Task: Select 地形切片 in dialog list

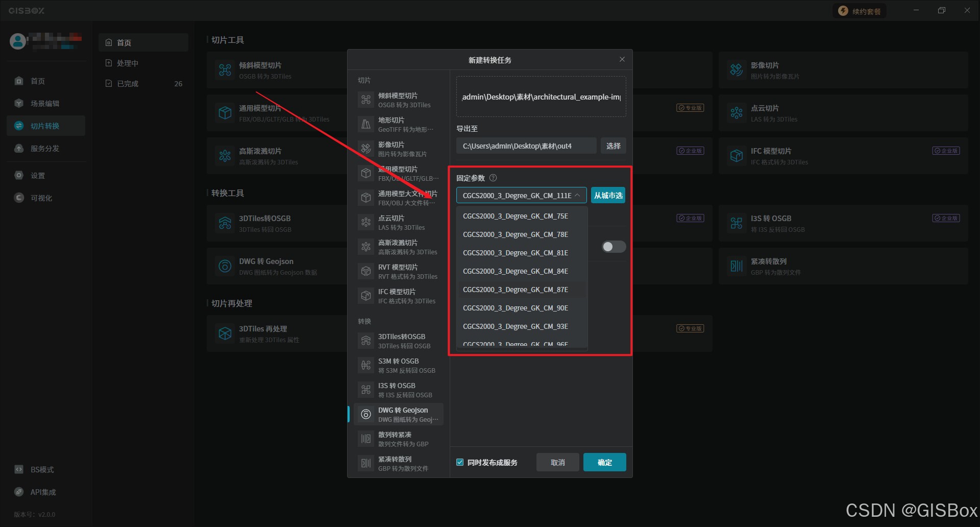Action: click(399, 124)
